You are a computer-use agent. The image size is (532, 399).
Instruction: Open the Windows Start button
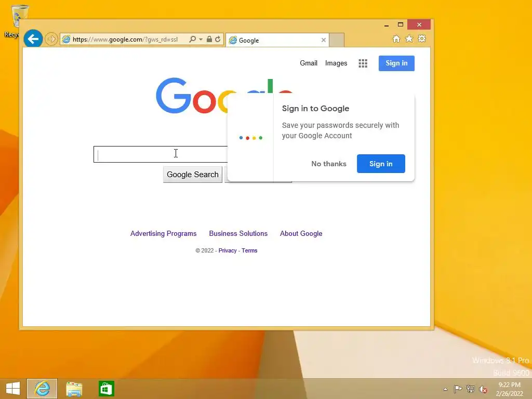13,389
